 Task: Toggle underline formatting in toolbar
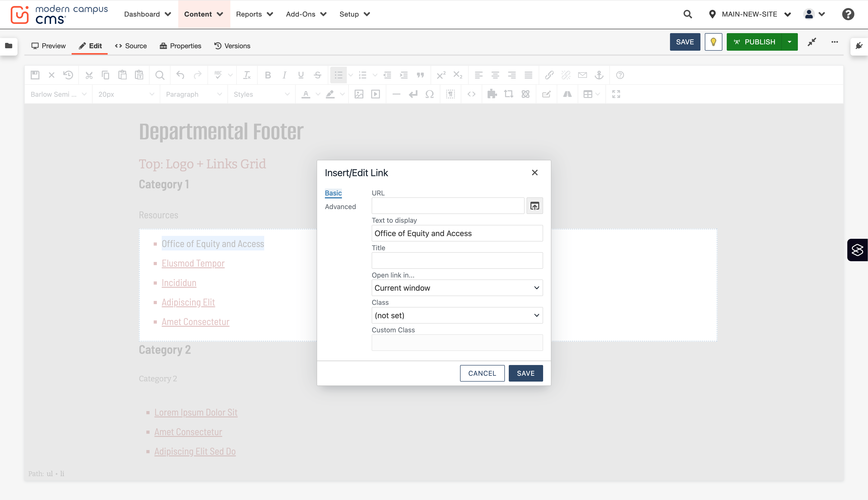click(x=301, y=75)
